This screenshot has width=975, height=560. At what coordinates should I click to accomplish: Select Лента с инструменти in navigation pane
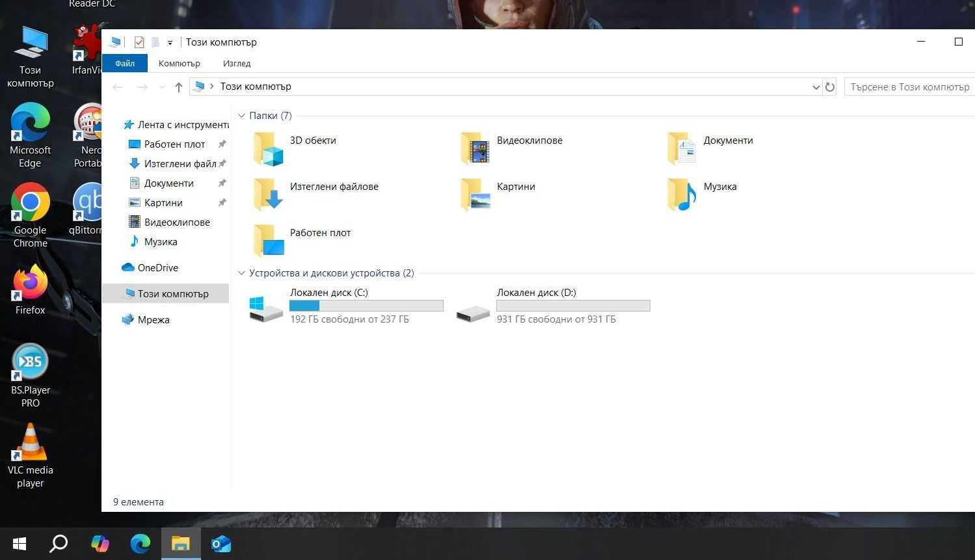click(x=176, y=124)
